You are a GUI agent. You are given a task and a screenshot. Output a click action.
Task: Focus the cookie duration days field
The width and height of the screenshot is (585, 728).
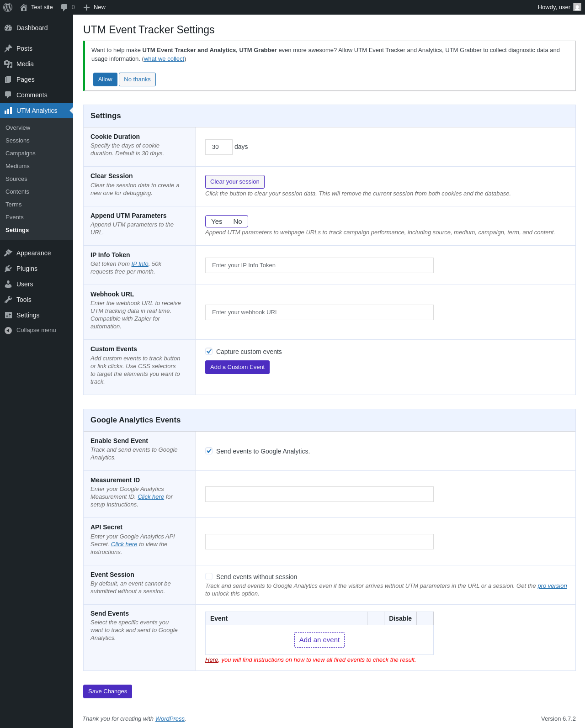(219, 147)
